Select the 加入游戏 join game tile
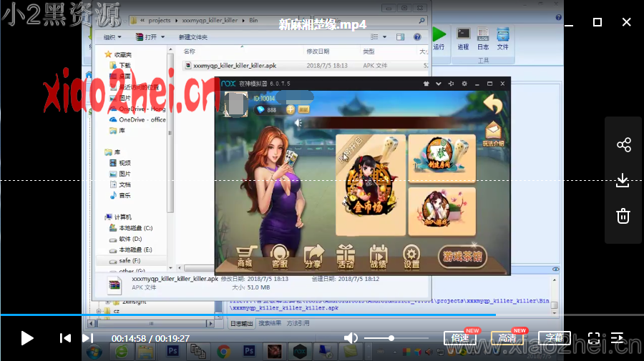The image size is (644, 361). coord(442,212)
